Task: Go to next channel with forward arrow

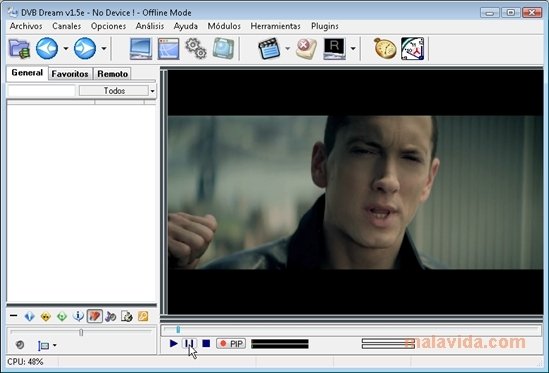Action: coord(85,48)
